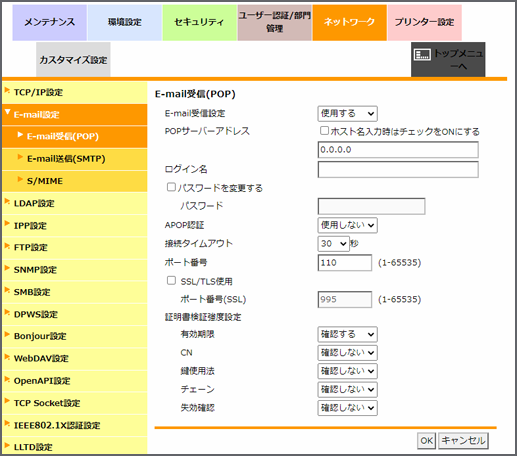Screen dimensions: 517x456
Task: Click the arrow icon beside SNMP設定
Action: coord(7,268)
